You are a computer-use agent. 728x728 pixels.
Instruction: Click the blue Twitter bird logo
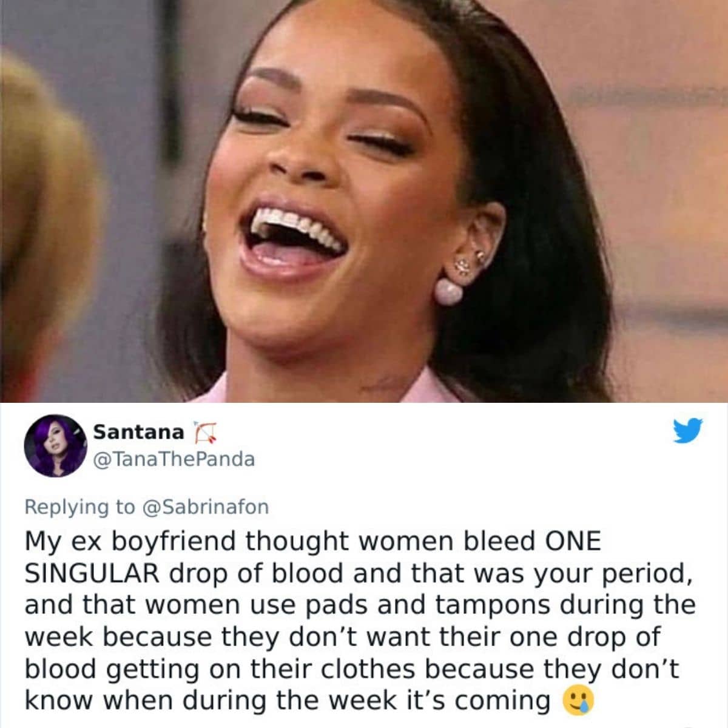(x=689, y=431)
